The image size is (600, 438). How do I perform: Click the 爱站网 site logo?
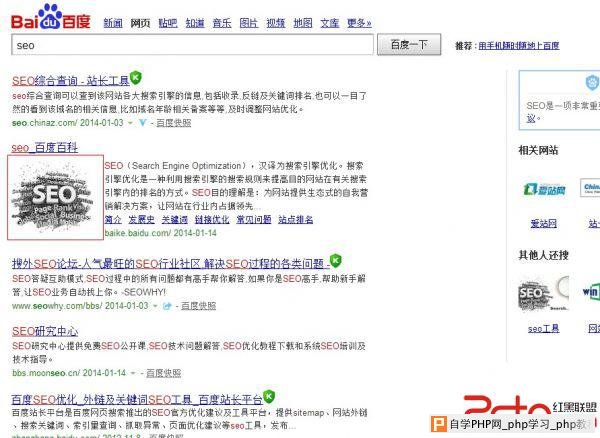(x=544, y=189)
